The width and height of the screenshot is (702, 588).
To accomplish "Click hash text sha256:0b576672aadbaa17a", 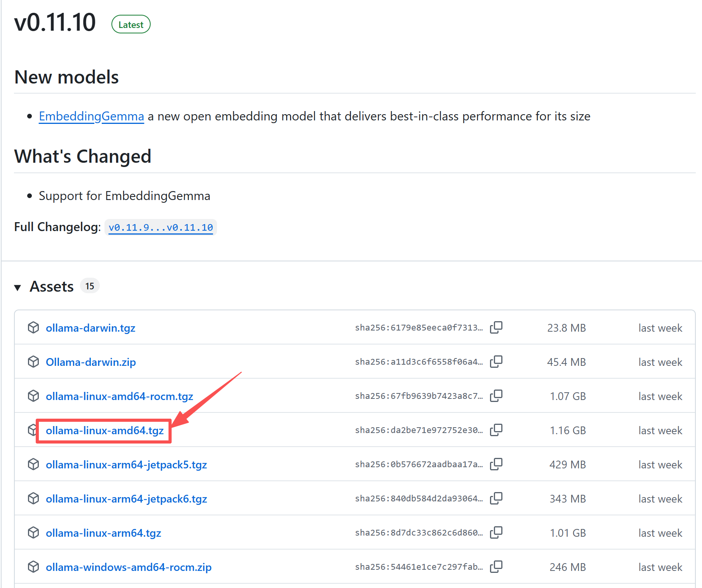I will 419,464.
